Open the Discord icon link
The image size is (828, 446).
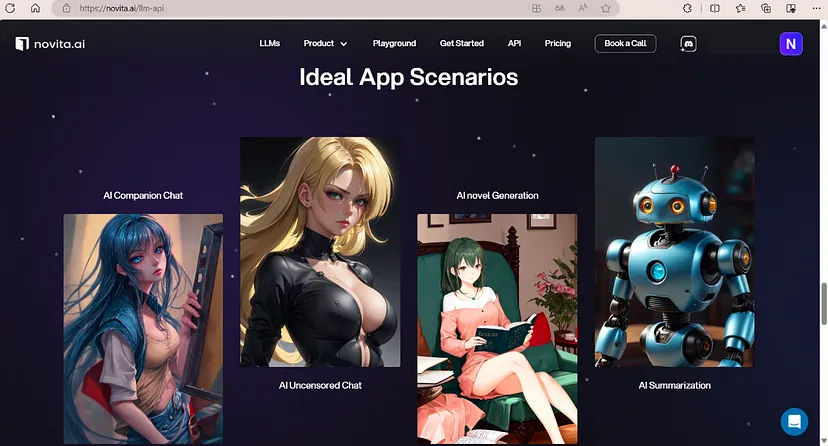click(688, 44)
